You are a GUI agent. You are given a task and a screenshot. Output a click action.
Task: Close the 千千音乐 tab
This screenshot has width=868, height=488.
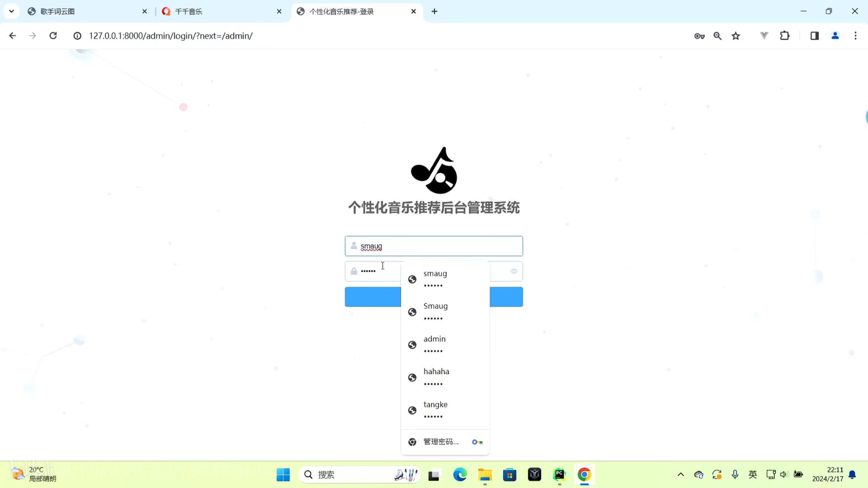(x=279, y=12)
